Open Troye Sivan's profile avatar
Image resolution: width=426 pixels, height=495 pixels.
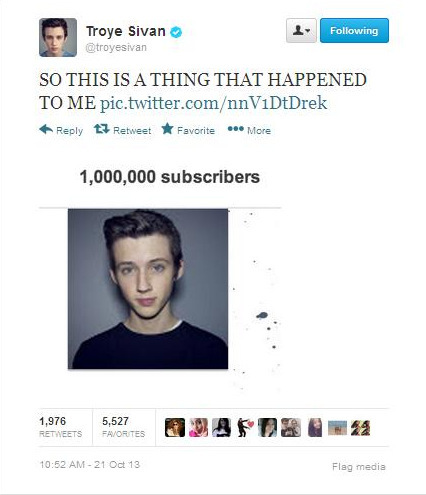click(58, 37)
